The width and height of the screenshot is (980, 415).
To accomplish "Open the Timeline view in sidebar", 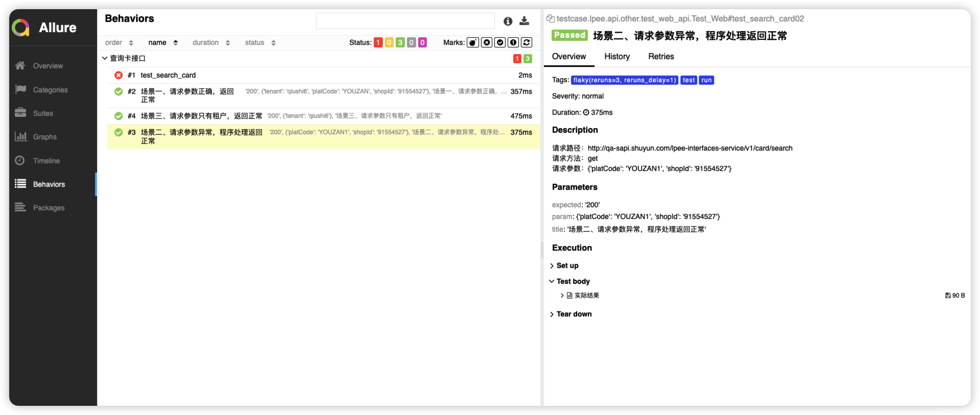I will click(x=46, y=161).
